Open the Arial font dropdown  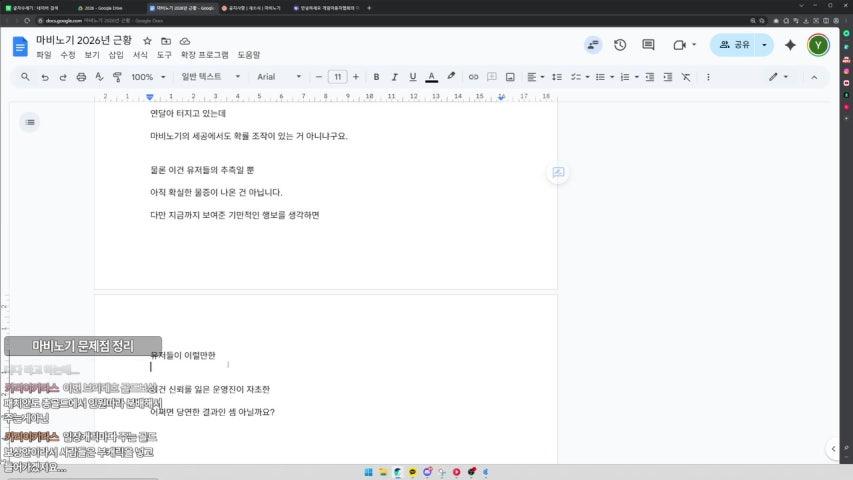pos(279,77)
